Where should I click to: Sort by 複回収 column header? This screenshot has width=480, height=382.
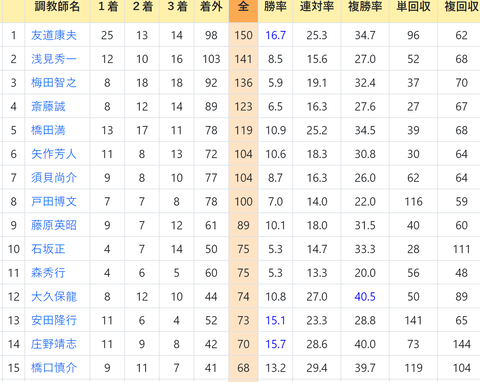[462, 7]
